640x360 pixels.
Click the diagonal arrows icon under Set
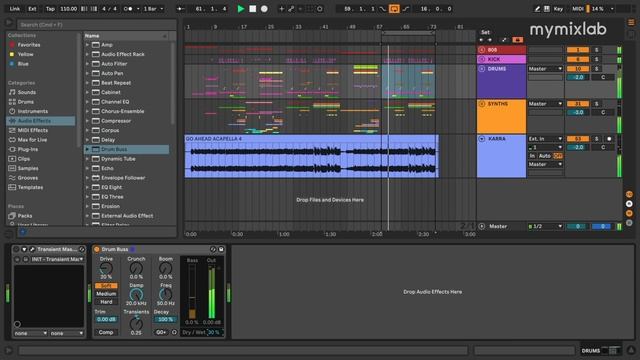[x=504, y=40]
